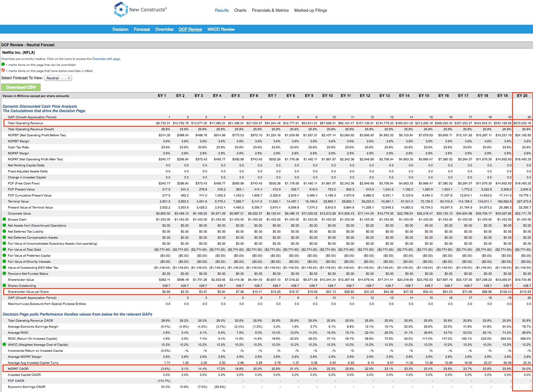Click override dot for Outstanding ESO After Tax
This screenshot has height=392, width=533.
coord(4,267)
